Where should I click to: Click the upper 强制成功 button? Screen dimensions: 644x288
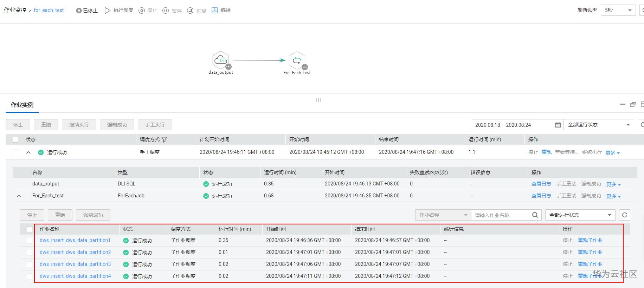click(117, 125)
